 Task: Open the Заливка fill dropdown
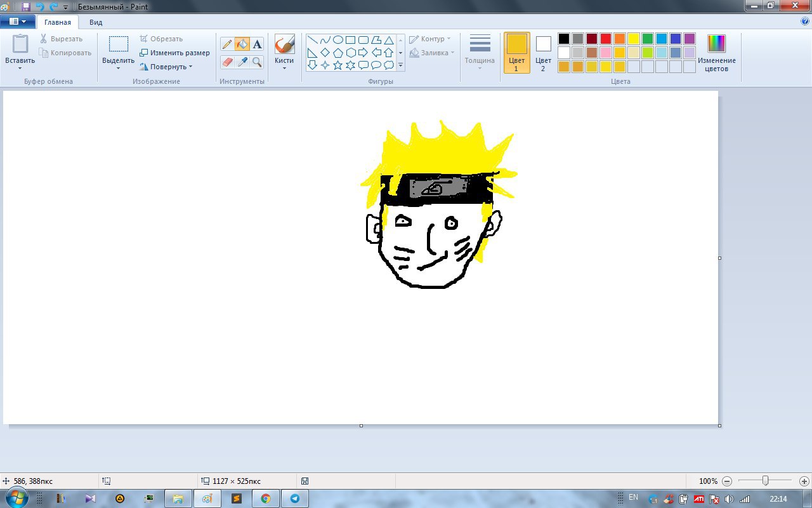pyautogui.click(x=432, y=53)
